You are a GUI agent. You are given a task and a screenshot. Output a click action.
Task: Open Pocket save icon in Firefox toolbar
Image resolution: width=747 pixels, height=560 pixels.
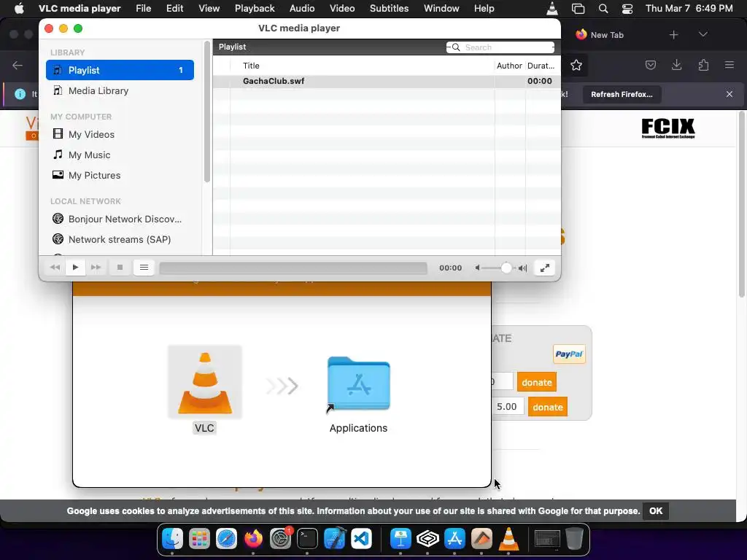651,65
